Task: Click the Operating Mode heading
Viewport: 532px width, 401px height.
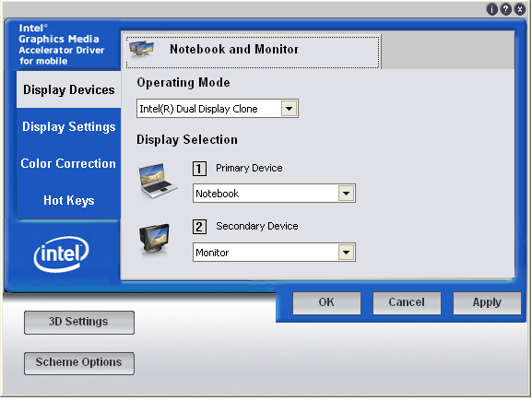Action: [183, 82]
